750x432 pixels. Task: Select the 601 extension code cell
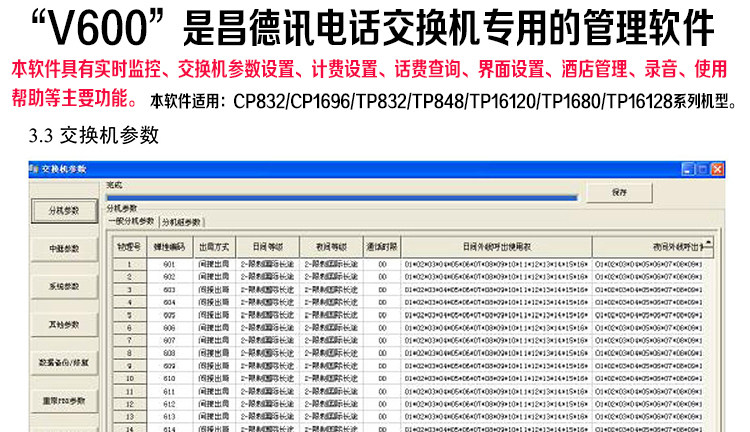(x=169, y=264)
